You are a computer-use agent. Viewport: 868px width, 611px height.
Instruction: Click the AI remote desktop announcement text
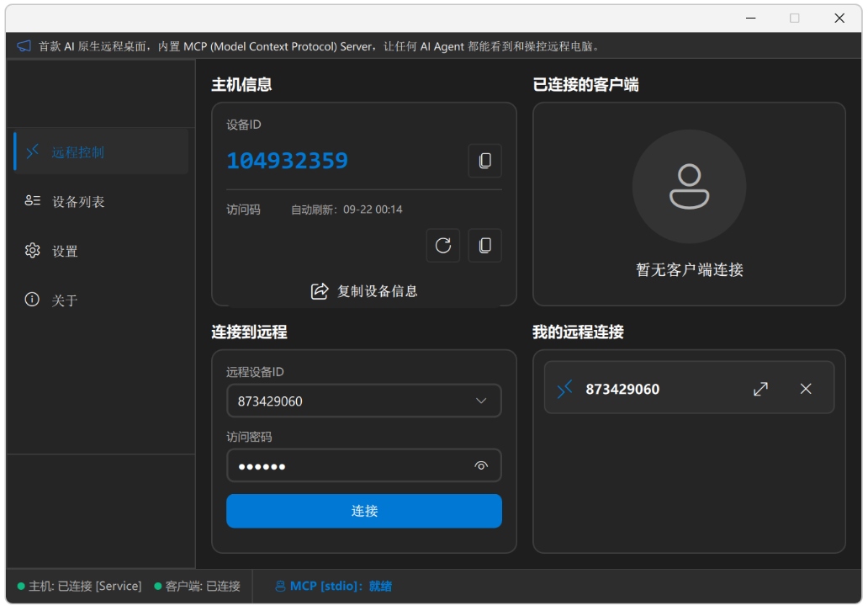click(318, 46)
